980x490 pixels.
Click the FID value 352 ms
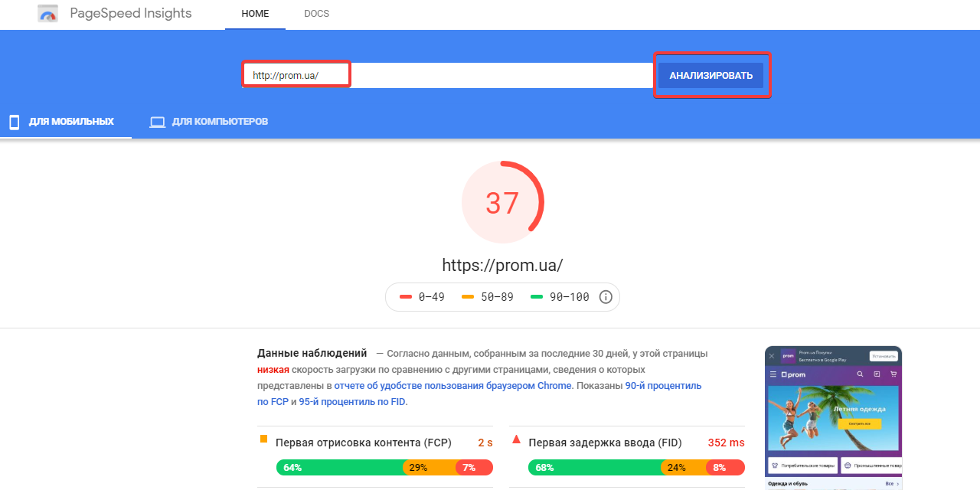click(x=726, y=443)
